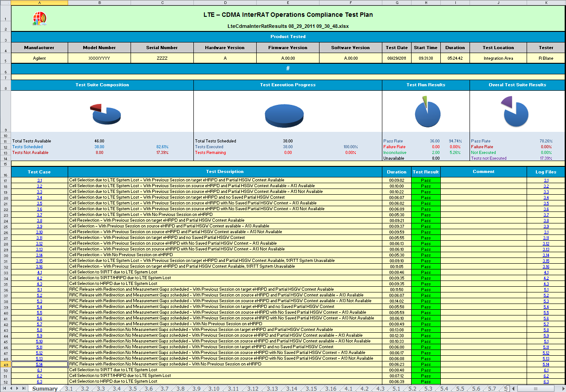Open test case link 4.2
Image resolution: width=566 pixels, height=392 pixels.
(x=39, y=278)
